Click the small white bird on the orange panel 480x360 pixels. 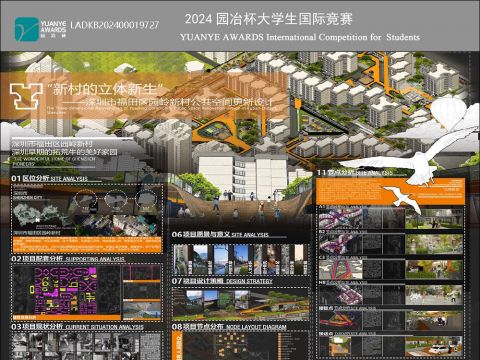(x=402, y=199)
